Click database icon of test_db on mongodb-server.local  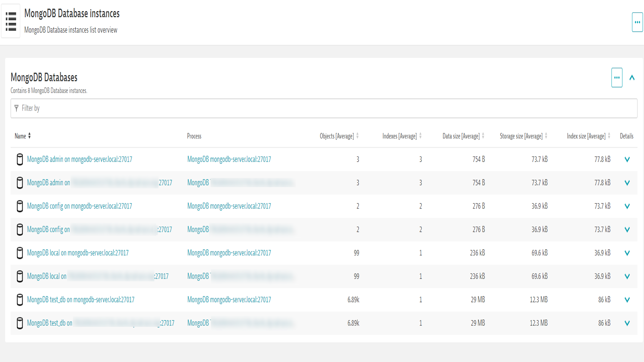point(20,300)
